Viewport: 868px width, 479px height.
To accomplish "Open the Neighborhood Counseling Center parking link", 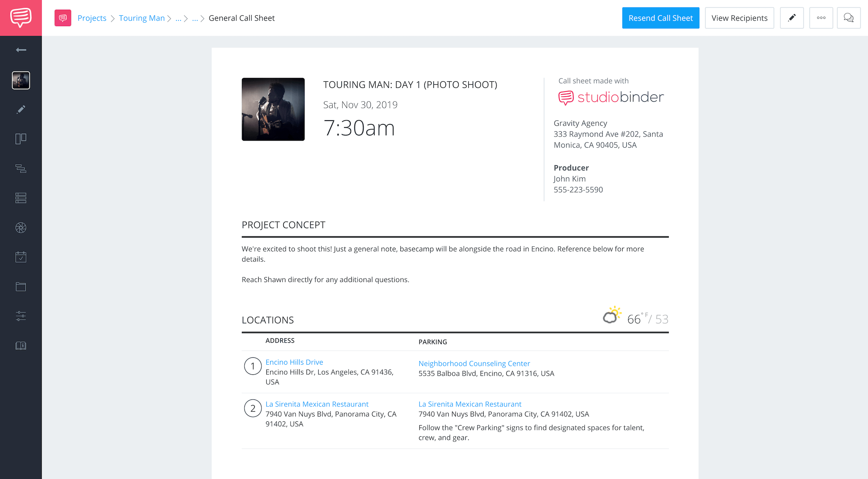I will 474,363.
